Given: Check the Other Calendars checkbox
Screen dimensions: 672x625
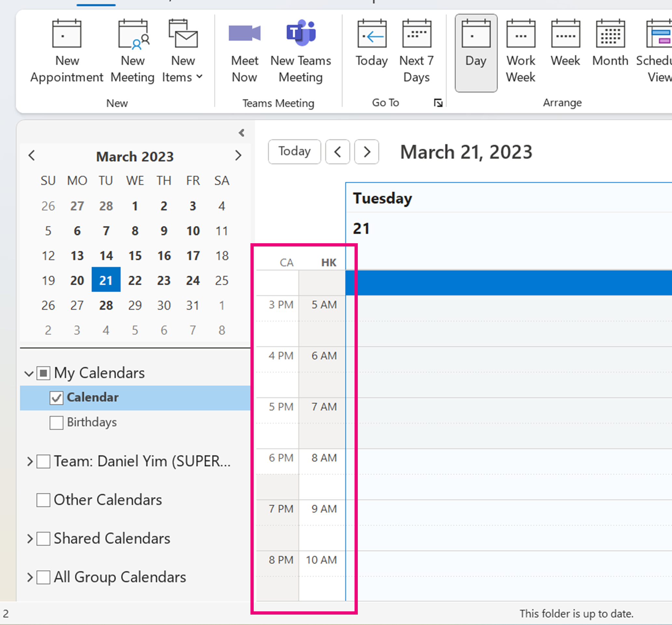Looking at the screenshot, I should (x=43, y=500).
